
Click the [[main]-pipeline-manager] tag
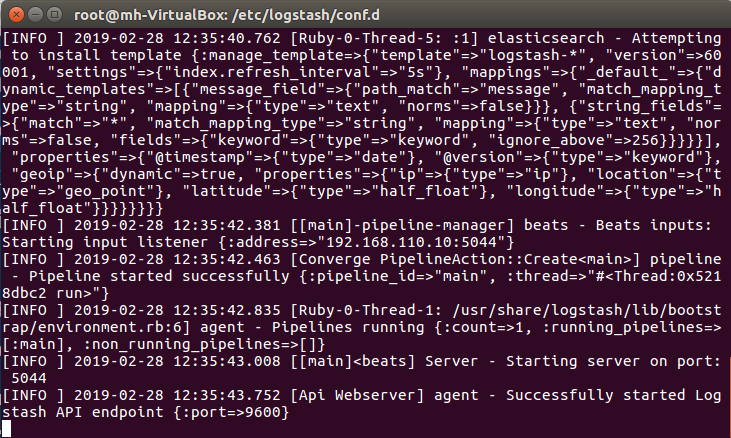pos(402,226)
